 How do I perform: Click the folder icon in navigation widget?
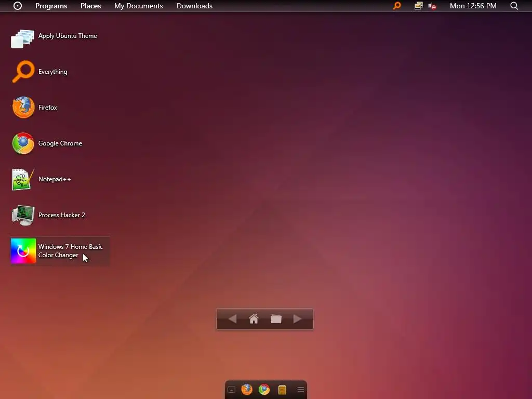[276, 319]
